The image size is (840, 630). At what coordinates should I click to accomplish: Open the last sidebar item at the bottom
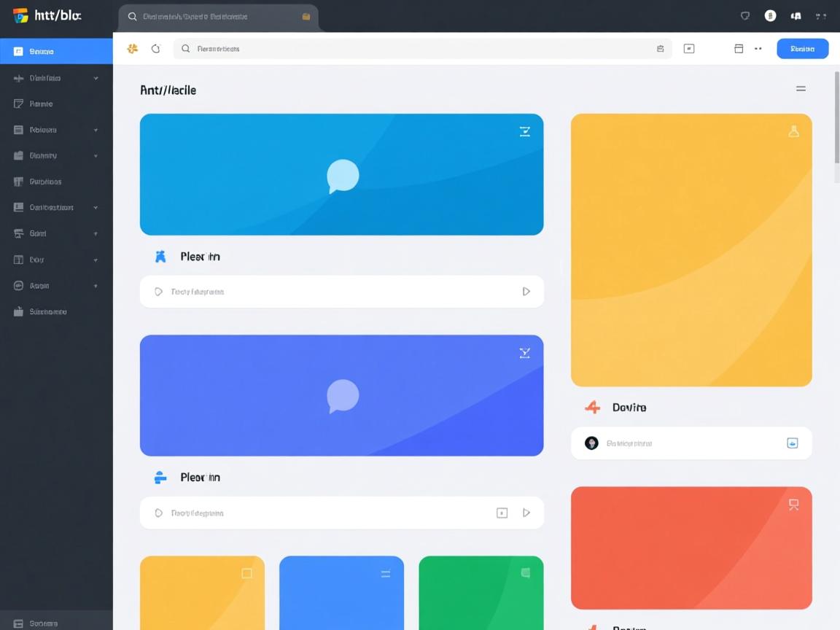tap(56, 623)
